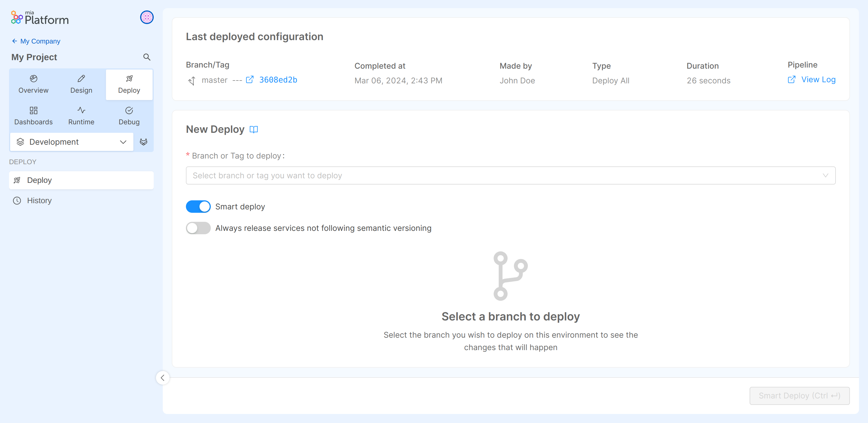Click the Mia Platform logo
The height and width of the screenshot is (423, 868).
coord(40,18)
